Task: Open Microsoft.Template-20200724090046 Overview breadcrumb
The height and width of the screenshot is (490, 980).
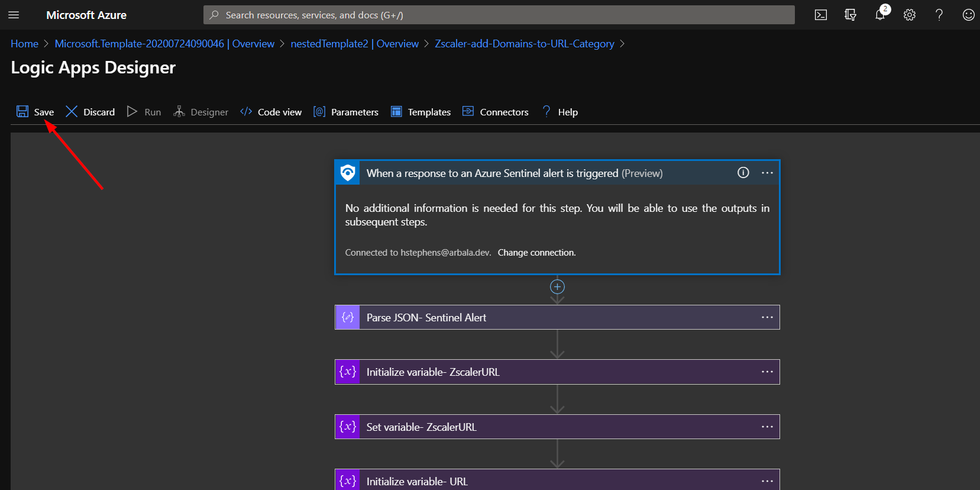Action: click(x=164, y=44)
